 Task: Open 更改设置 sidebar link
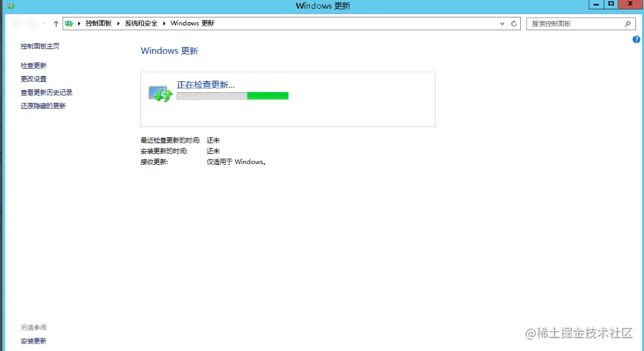(34, 79)
